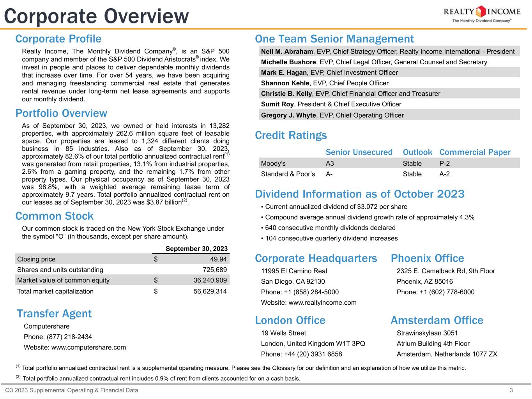Select the Strawinskylaan 3051 address
This screenshot has width=532, height=399.
pos(427,333)
